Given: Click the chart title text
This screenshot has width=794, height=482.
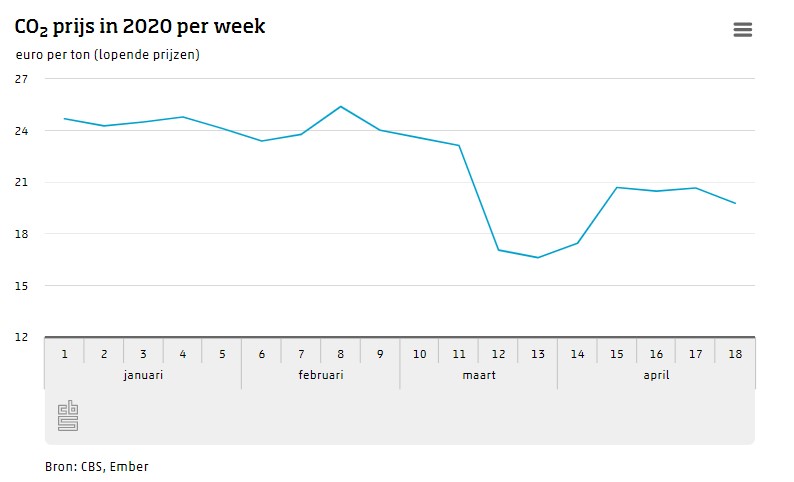Looking at the screenshot, I should [x=140, y=27].
